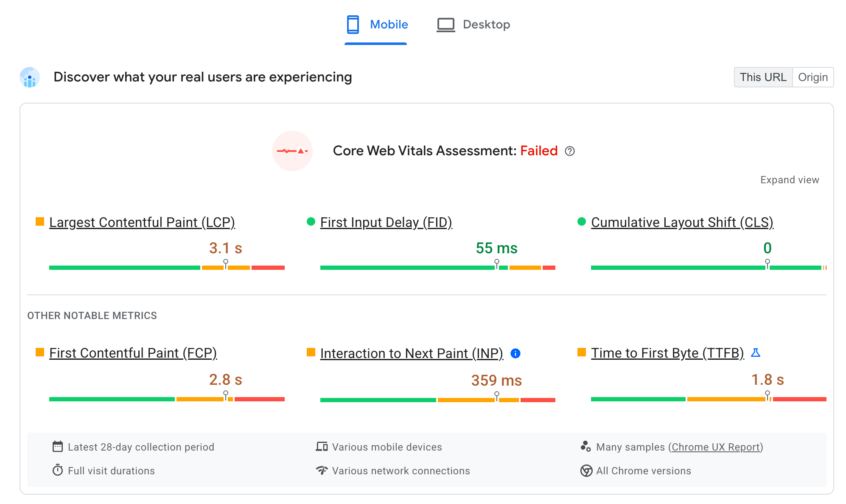The image size is (846, 504).
Task: Select the This URL filter button
Action: tap(762, 77)
